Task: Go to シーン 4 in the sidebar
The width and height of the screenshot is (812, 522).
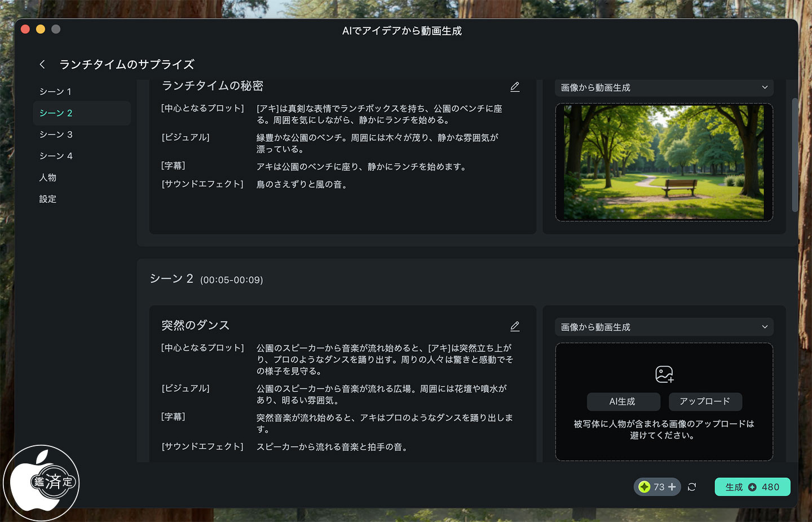Action: coord(56,156)
